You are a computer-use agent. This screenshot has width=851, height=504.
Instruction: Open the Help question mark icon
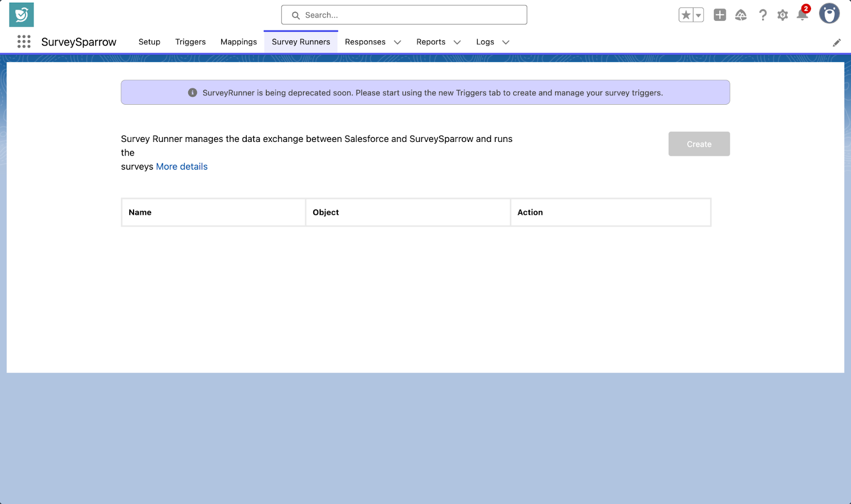763,15
